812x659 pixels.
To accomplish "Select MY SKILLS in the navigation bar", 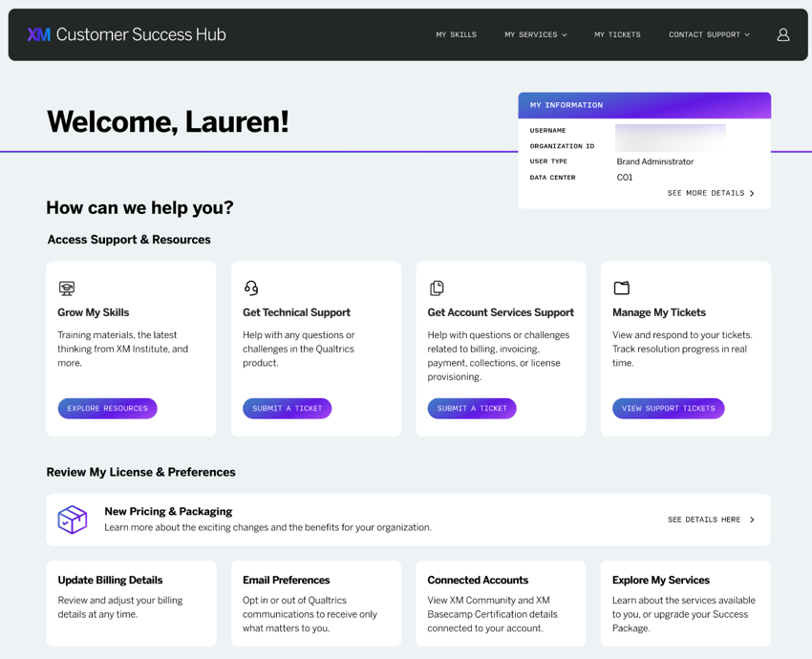I will point(456,34).
